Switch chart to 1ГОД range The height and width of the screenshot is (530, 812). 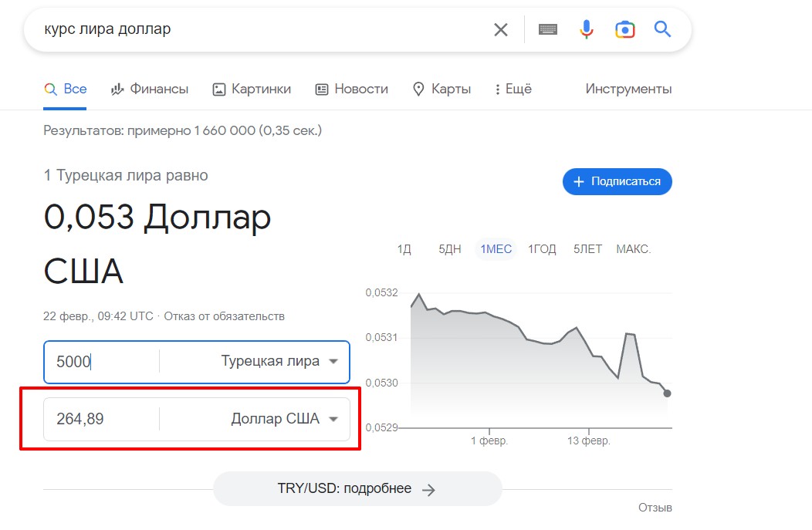[542, 249]
